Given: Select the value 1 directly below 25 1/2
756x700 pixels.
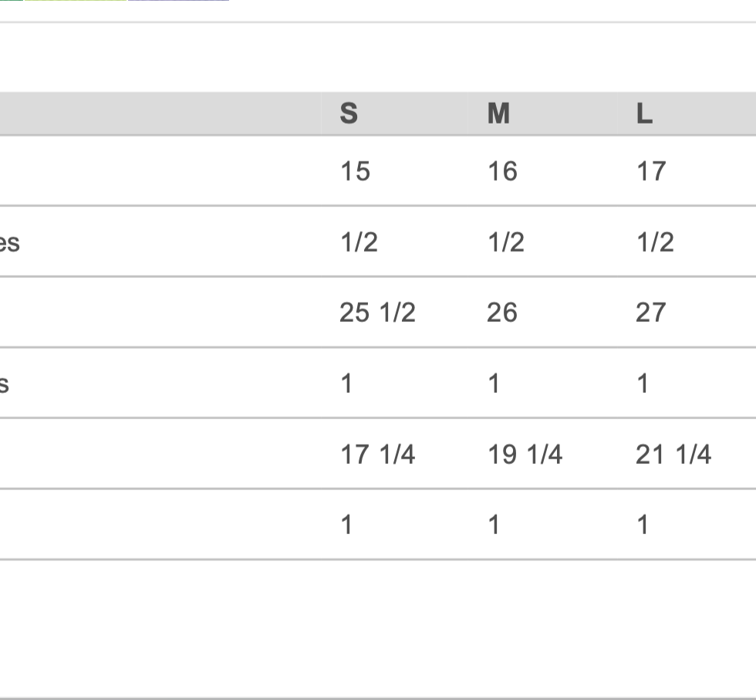Looking at the screenshot, I should pos(346,384).
